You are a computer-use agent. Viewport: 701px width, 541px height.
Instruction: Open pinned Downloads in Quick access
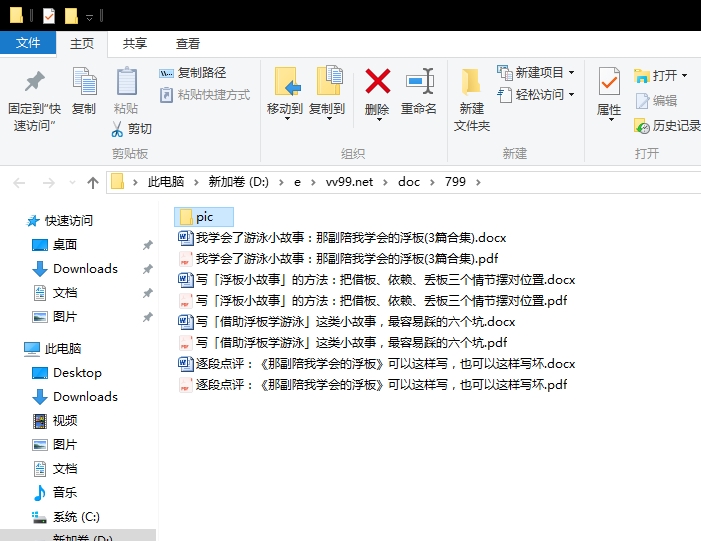(75, 269)
